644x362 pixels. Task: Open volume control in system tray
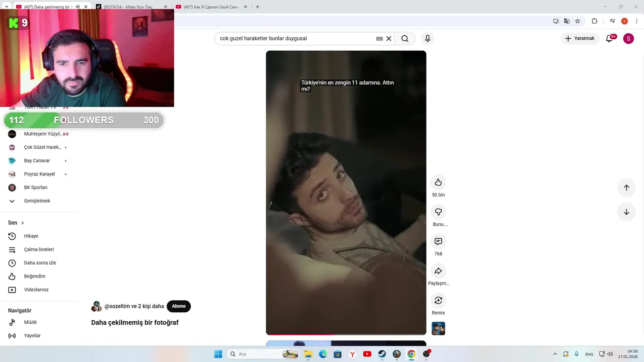(x=610, y=354)
